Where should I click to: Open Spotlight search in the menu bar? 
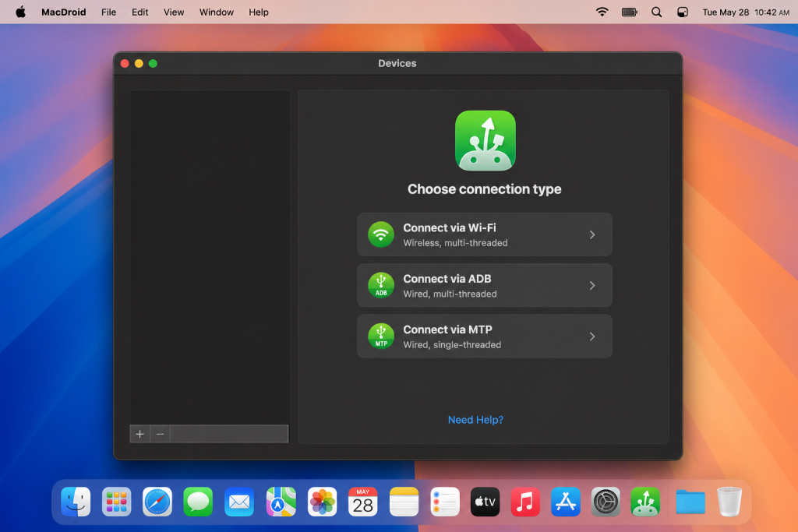pyautogui.click(x=656, y=12)
